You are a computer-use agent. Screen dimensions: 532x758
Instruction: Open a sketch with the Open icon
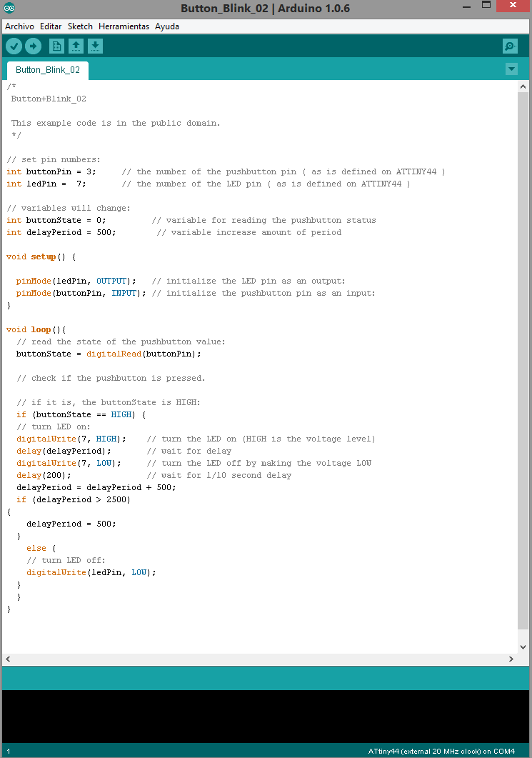(x=76, y=46)
